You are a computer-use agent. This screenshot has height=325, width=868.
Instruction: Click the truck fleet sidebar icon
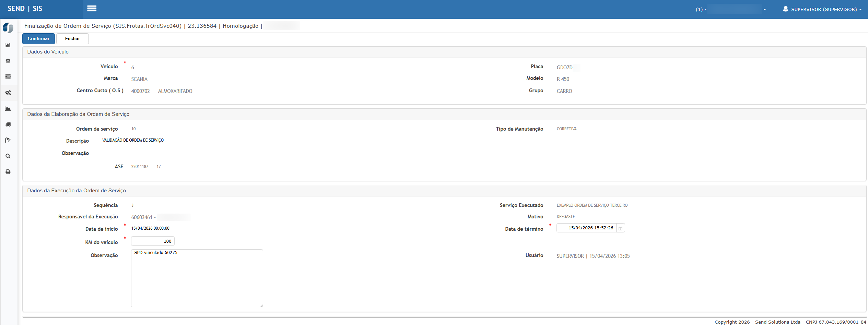[x=8, y=124]
